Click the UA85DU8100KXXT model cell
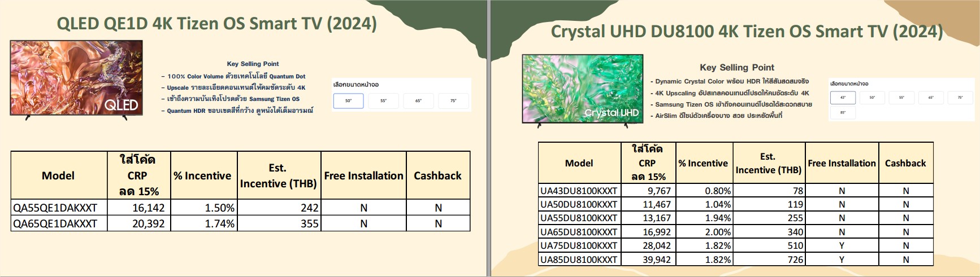Viewport: 980px width, 277px height. [x=579, y=260]
